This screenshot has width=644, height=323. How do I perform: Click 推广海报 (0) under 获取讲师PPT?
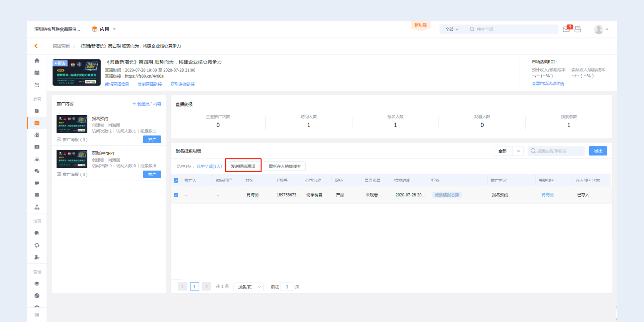(72, 175)
